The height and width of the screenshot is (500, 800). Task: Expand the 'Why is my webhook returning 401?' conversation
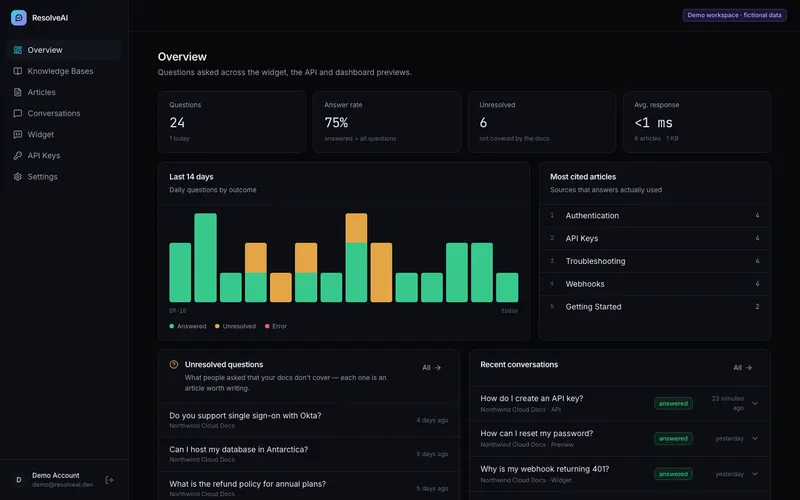tap(755, 474)
